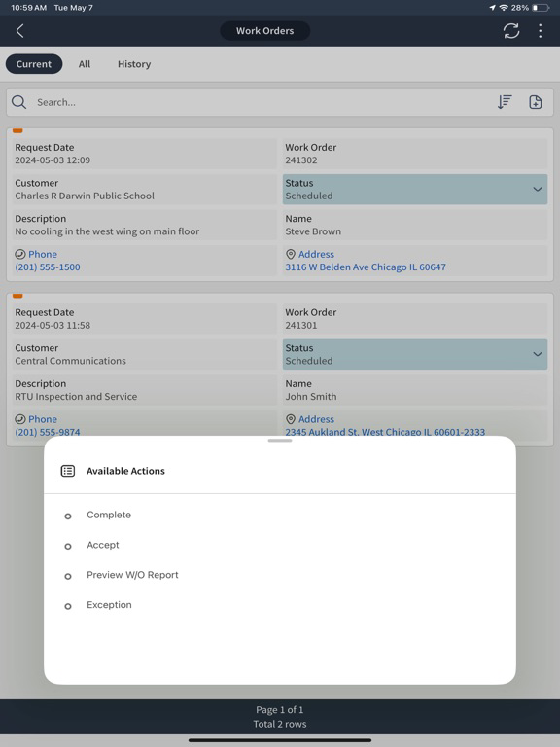This screenshot has height=747, width=560.
Task: Tap Address link label for John Smith order
Action: (316, 419)
